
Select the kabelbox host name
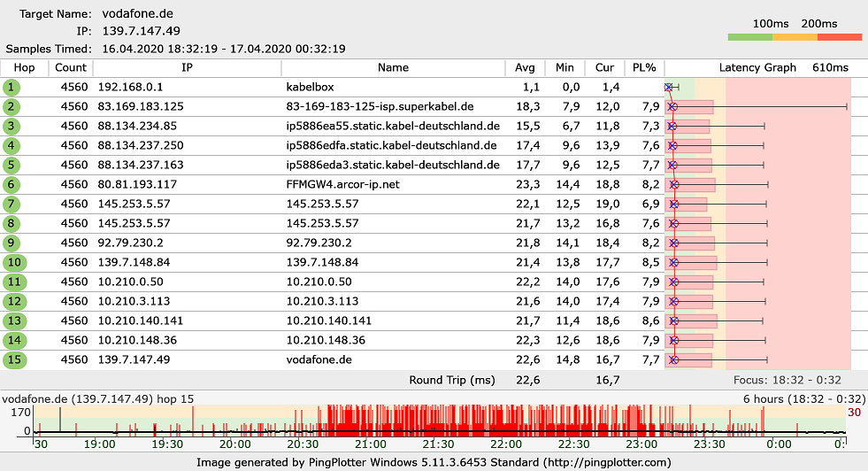pos(310,87)
